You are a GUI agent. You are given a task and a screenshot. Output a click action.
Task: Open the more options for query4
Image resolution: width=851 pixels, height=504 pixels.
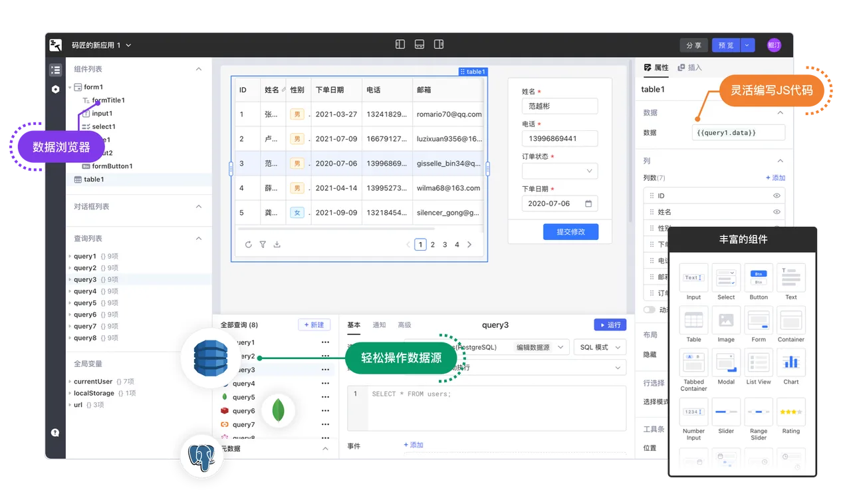(x=325, y=384)
